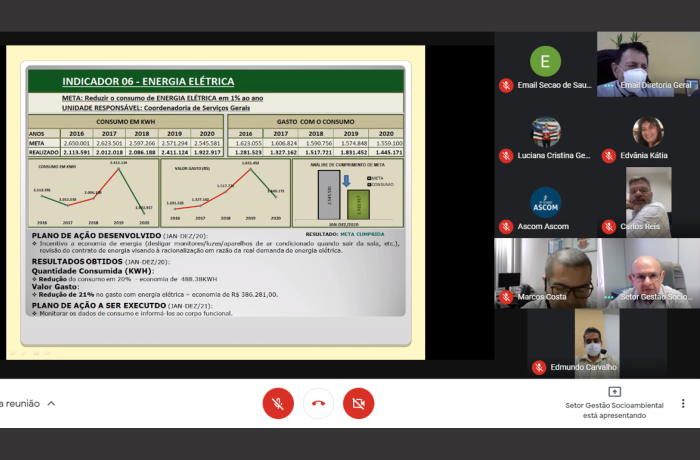The image size is (700, 460).
Task: Select the ASCOM logo avatar
Action: (545, 202)
